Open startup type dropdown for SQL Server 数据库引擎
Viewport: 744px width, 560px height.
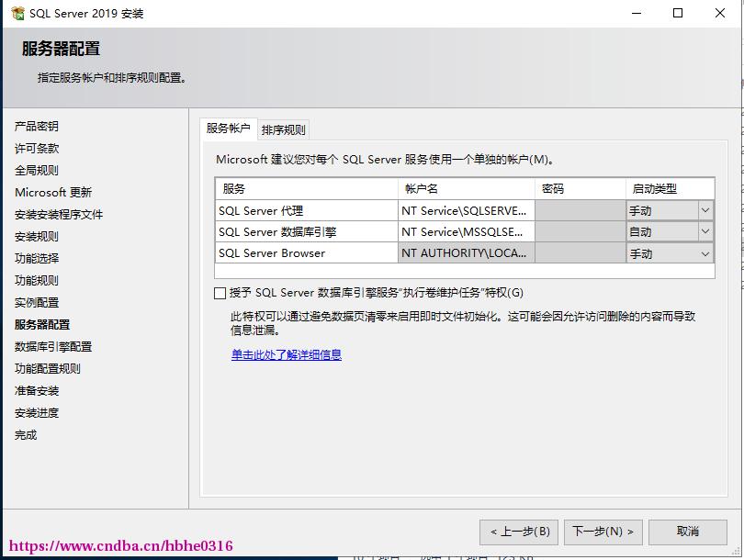click(x=705, y=232)
